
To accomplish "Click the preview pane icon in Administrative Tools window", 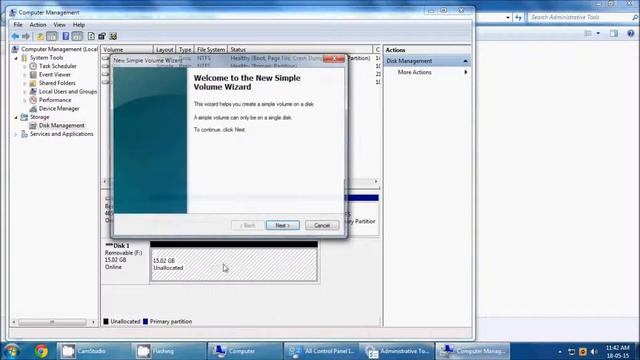I will coord(613,33).
